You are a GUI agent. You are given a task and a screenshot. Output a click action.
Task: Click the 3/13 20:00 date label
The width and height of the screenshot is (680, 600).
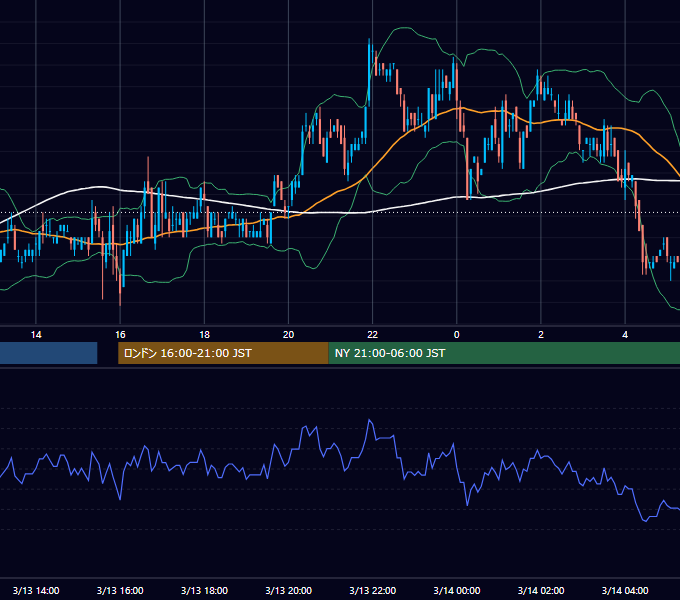coord(288,590)
